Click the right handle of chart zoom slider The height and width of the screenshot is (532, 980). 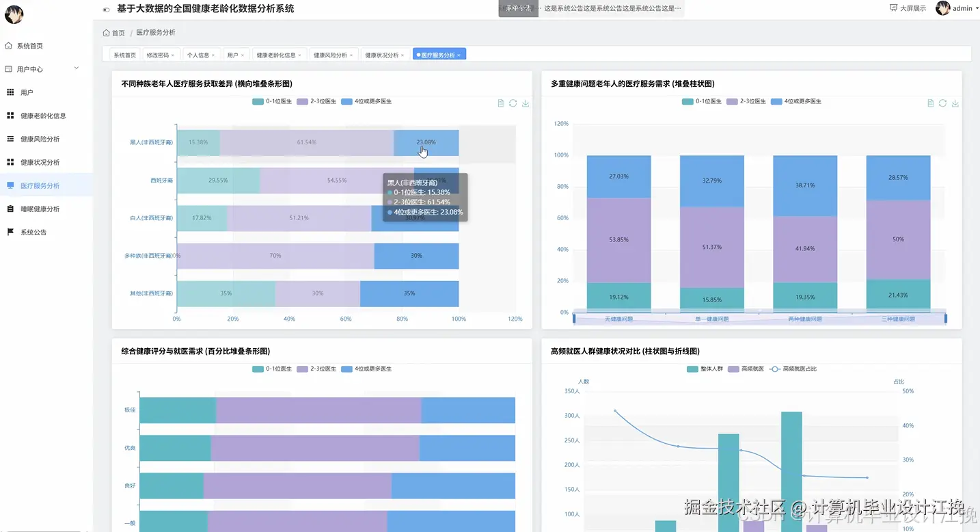[946, 318]
